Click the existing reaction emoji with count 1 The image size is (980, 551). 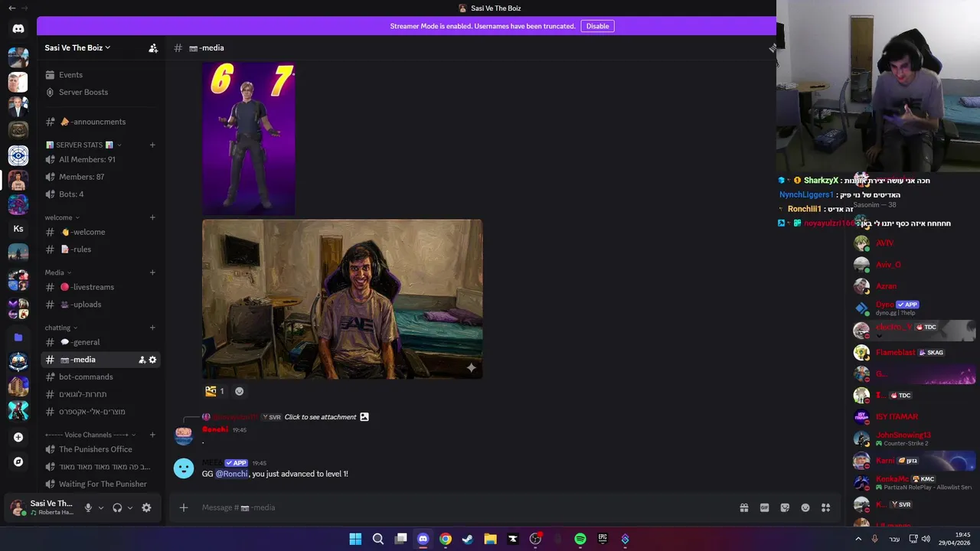click(x=214, y=391)
